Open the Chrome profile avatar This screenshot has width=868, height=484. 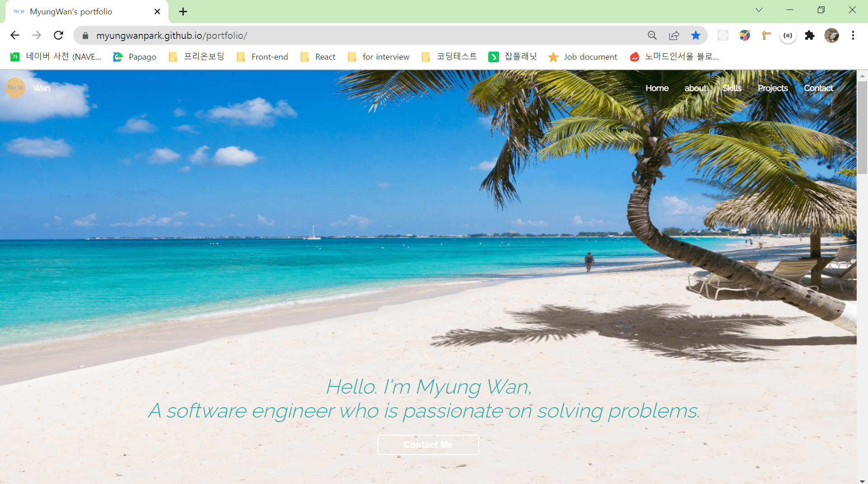[x=831, y=35]
